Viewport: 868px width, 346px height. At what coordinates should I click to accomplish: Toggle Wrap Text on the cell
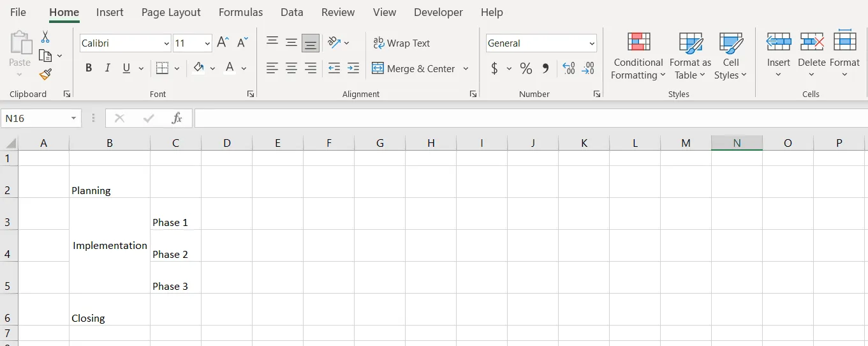coord(402,43)
